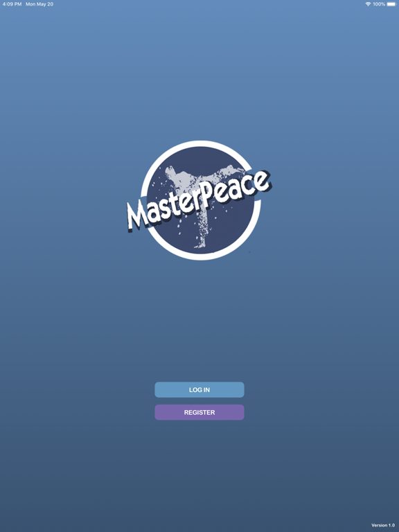Viewport: 399px width, 532px height.
Task: Click the 100% battery percentage text
Action: click(x=379, y=4)
